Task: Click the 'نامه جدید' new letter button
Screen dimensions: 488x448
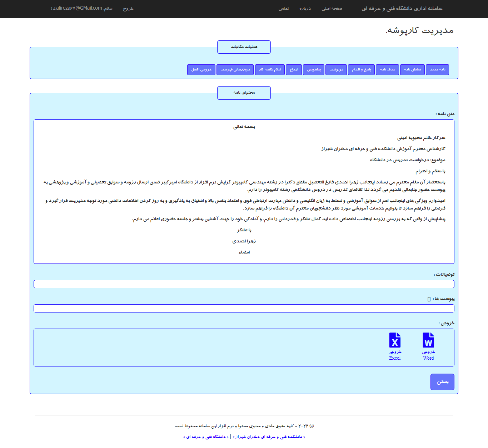Action: click(437, 69)
